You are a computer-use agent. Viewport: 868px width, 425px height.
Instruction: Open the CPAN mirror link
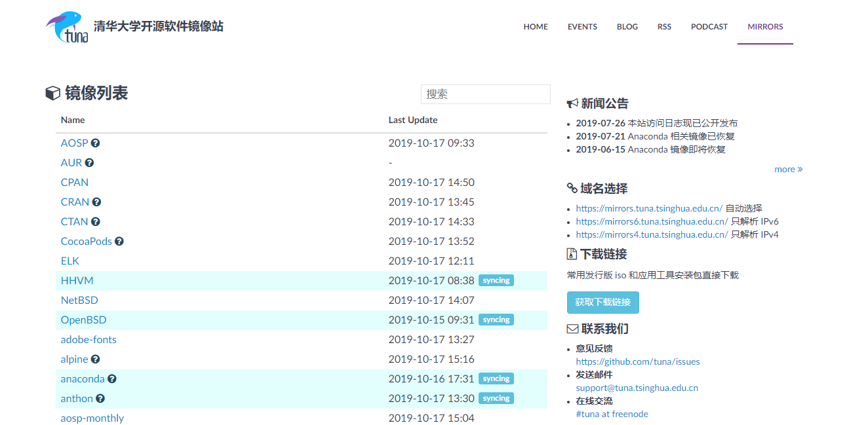(75, 182)
